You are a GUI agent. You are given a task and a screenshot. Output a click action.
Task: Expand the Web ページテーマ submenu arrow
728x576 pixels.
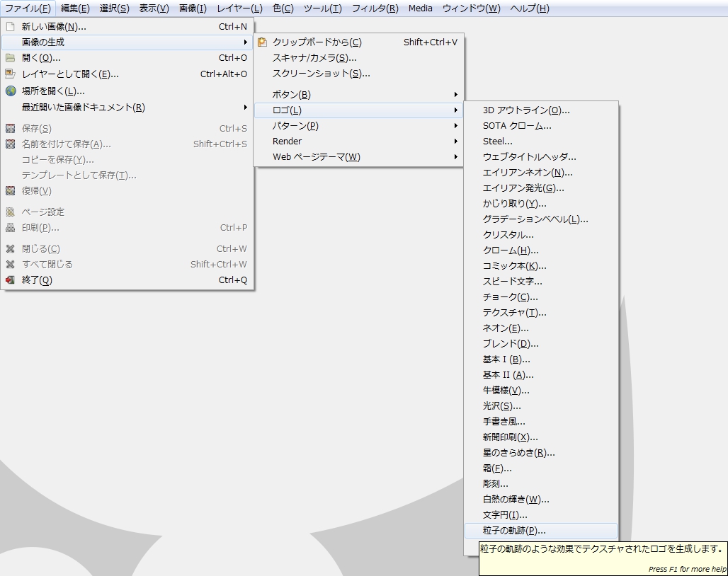(455, 157)
